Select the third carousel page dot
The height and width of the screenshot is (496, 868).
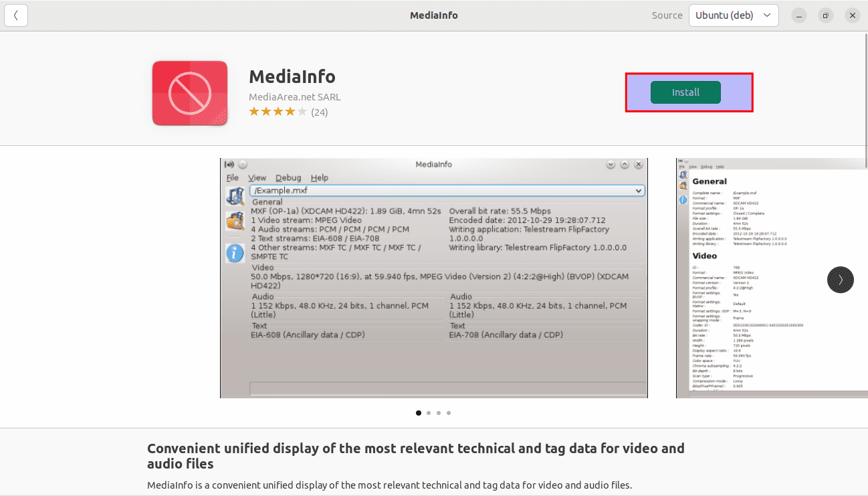click(439, 413)
